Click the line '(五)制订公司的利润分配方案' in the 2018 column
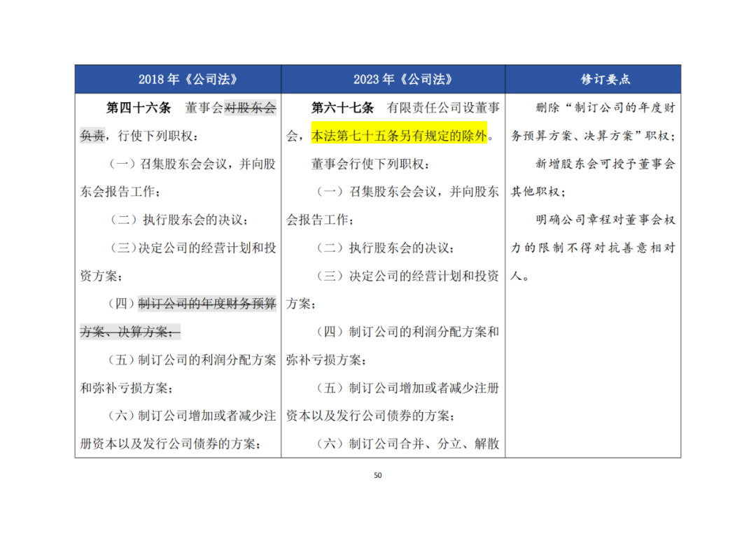This screenshot has height=534, width=756. pos(192,360)
